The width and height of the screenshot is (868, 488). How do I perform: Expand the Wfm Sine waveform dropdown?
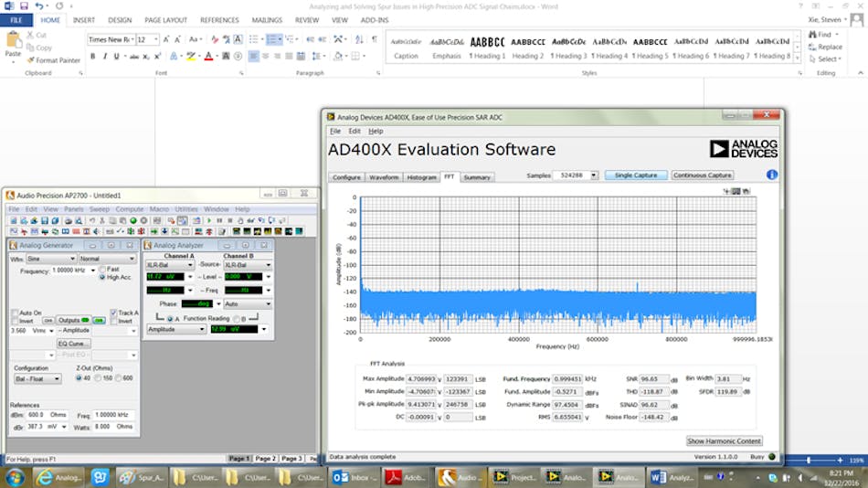coord(73,259)
